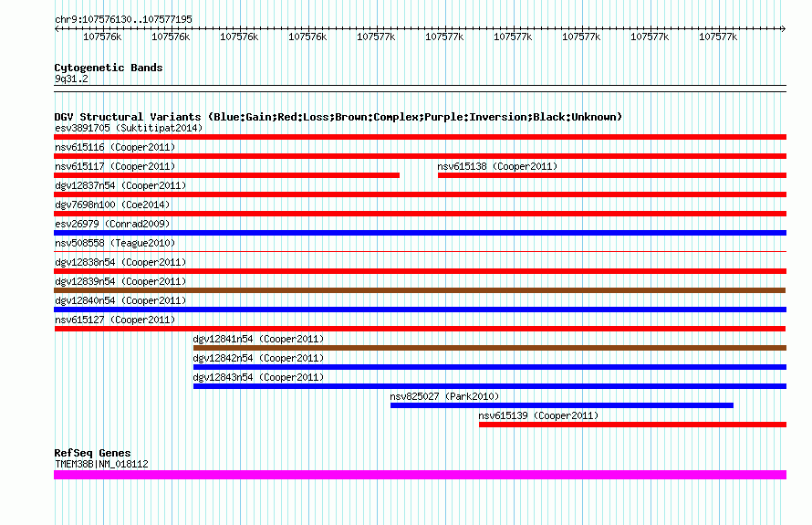Screen dimensions: 812x525
Task: Click the chr9:107576130..107577195 coordinate text
Action: point(123,19)
